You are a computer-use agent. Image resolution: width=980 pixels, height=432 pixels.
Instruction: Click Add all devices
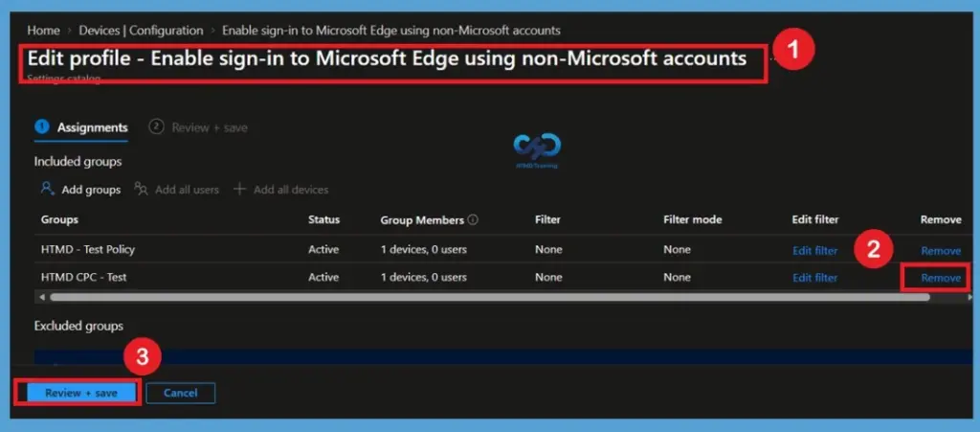click(x=281, y=190)
